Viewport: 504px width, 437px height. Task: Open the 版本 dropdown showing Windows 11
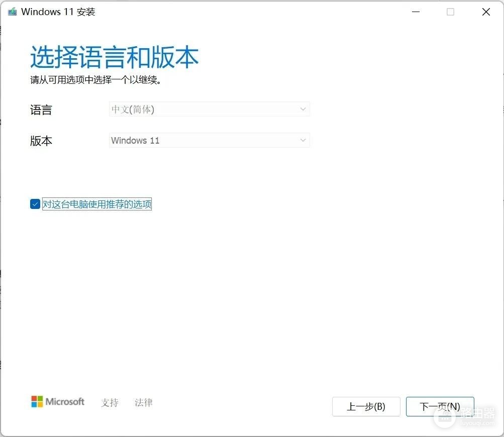(209, 141)
